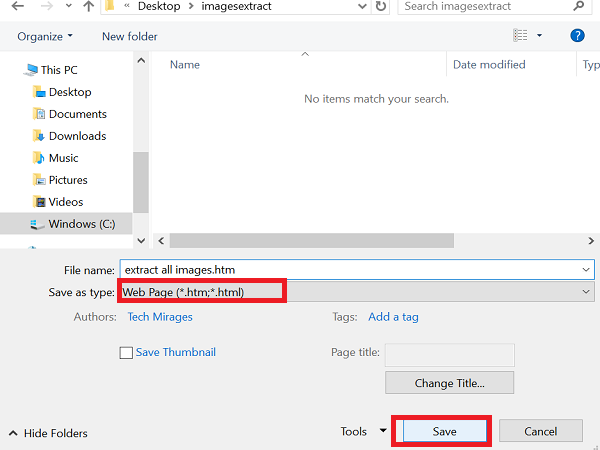Enable the Save Thumbnail checkbox
This screenshot has height=450, width=600.
tap(126, 353)
